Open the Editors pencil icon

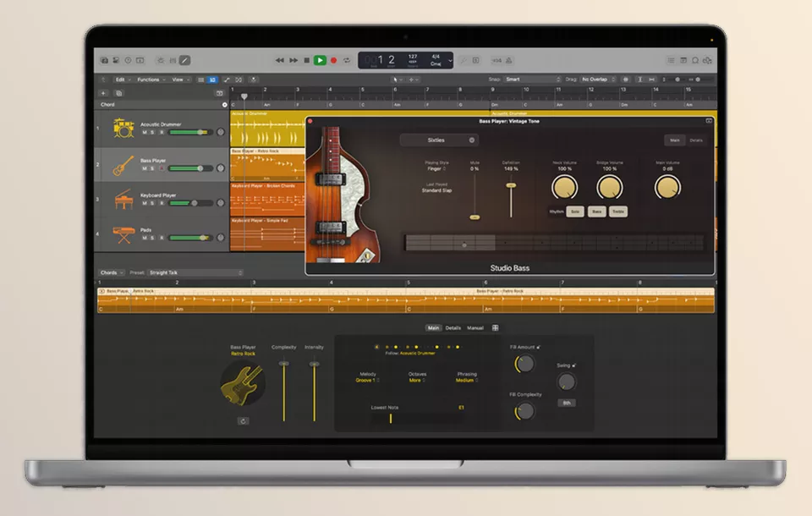coord(184,61)
